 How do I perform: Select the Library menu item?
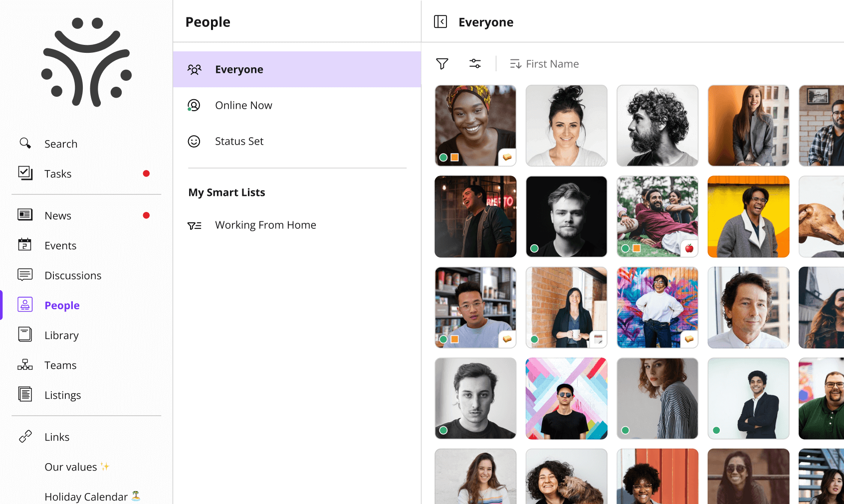(61, 335)
